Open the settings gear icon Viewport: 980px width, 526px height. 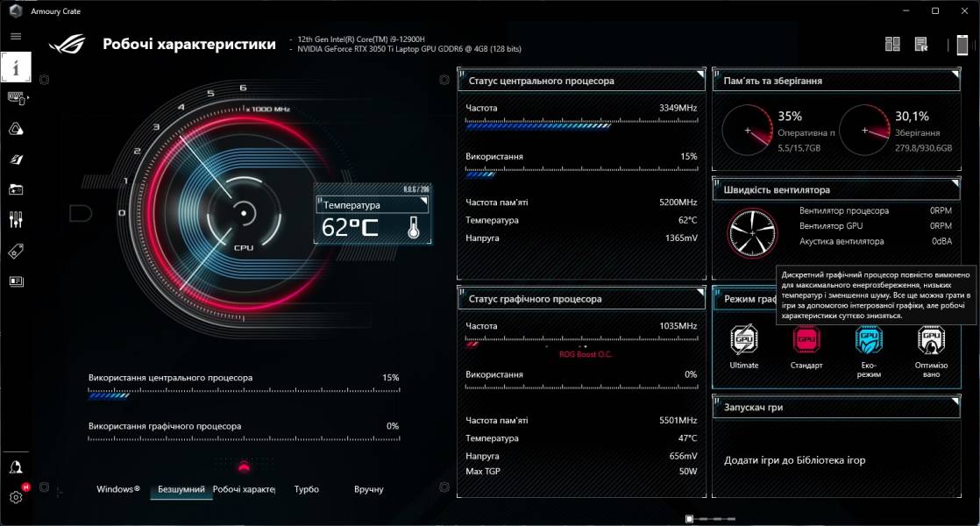coord(16,497)
